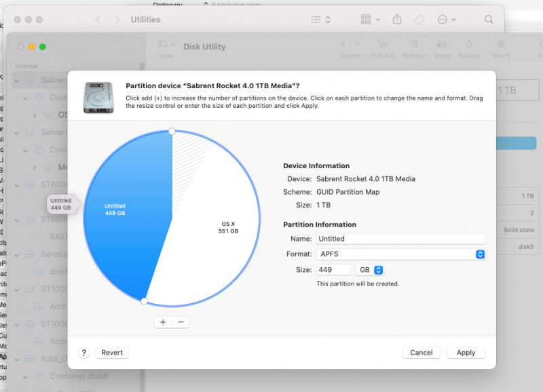
Task: Click the First Aid toolbar icon
Action: point(382,44)
